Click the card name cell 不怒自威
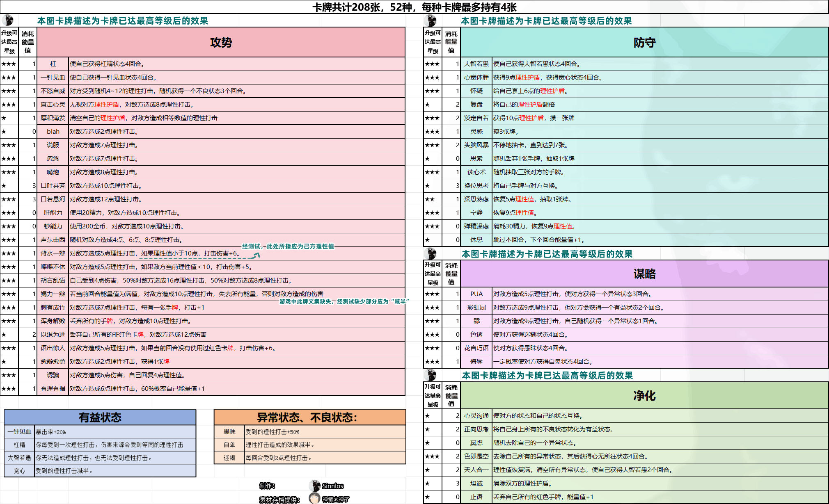The image size is (829, 504). pyautogui.click(x=53, y=91)
